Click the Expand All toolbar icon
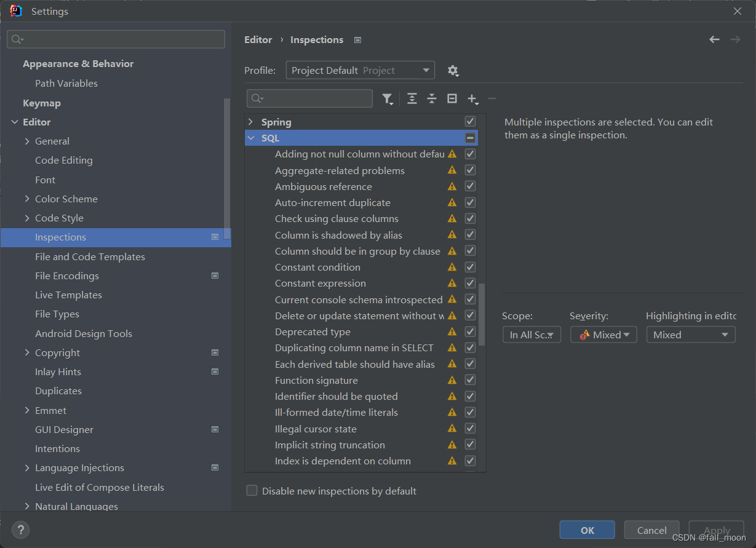Viewport: 756px width, 548px height. 412,98
